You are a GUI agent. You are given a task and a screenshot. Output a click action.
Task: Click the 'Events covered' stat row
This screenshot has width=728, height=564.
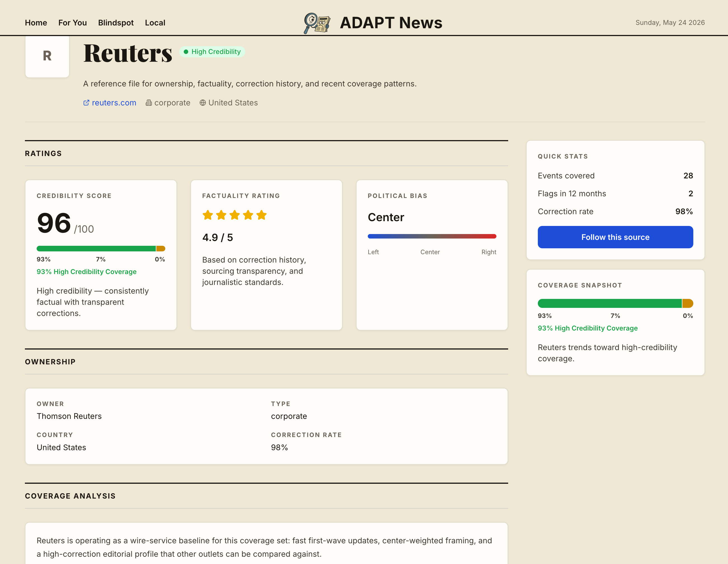coord(615,176)
